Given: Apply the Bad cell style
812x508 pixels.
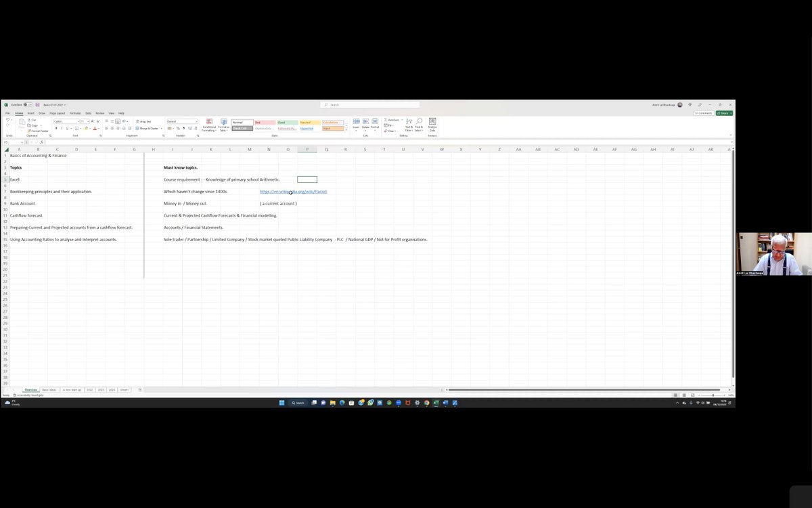Looking at the screenshot, I should pyautogui.click(x=265, y=122).
